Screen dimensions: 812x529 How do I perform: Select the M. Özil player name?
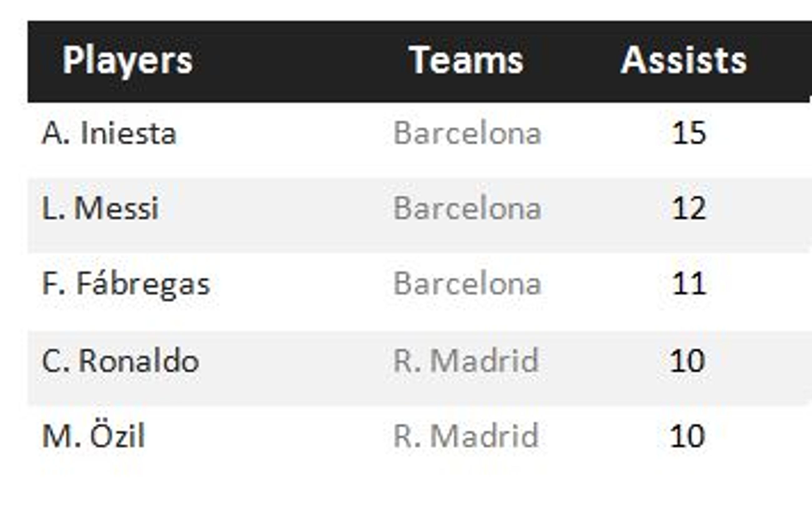point(93,435)
